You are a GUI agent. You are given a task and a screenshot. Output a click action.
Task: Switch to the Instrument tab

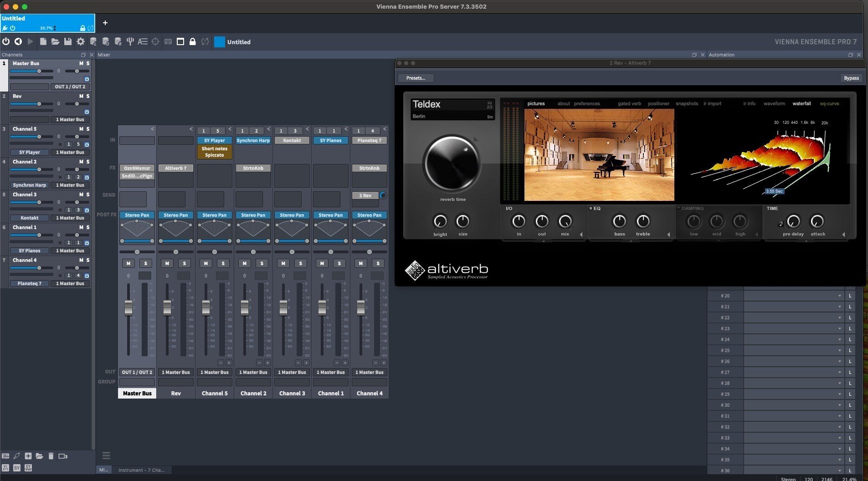[x=141, y=470]
